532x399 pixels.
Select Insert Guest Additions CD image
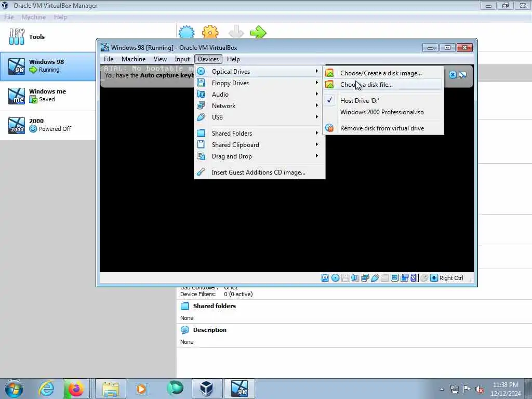coord(260,172)
